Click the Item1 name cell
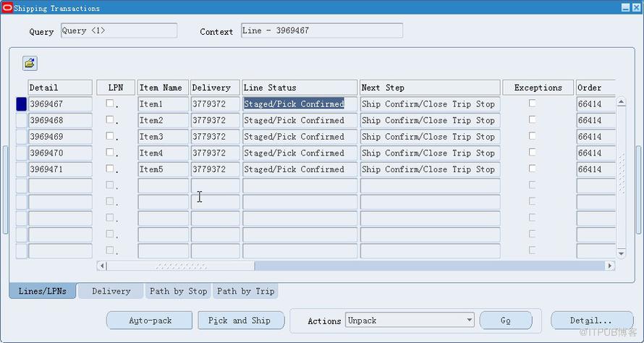The image size is (644, 343). [x=163, y=104]
